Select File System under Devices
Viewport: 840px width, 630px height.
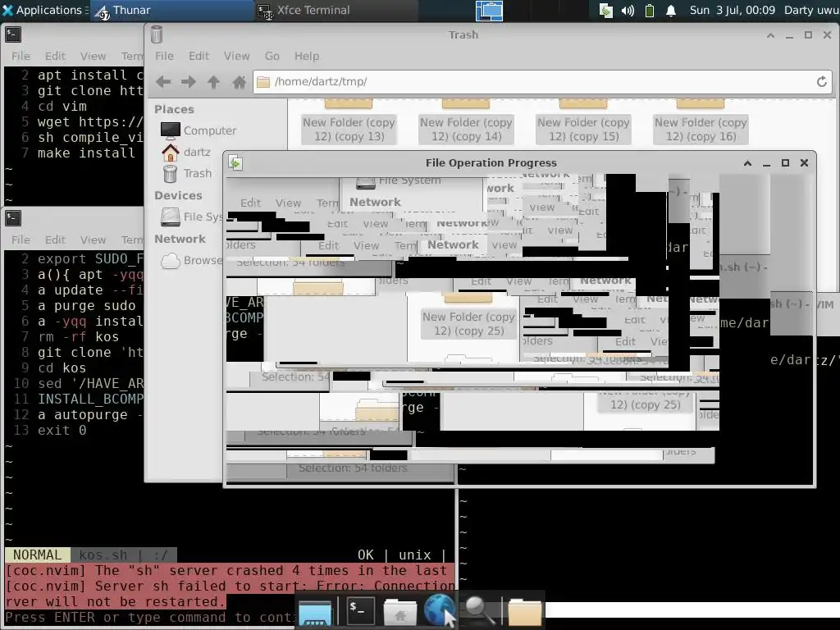click(191, 217)
